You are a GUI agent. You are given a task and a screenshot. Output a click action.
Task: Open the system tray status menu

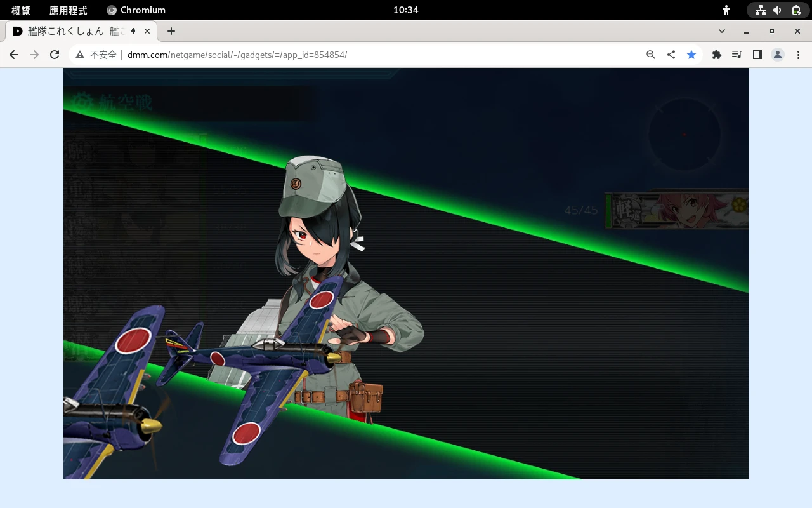click(778, 10)
